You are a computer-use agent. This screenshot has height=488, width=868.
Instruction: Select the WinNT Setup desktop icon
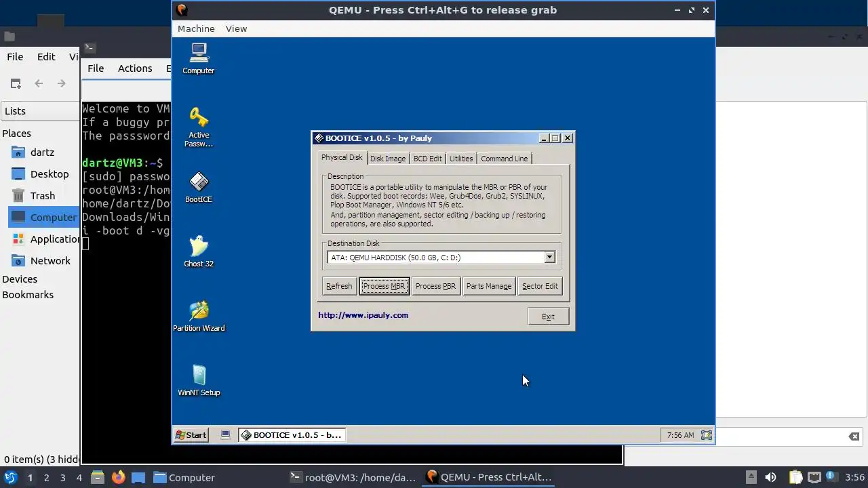point(198,380)
